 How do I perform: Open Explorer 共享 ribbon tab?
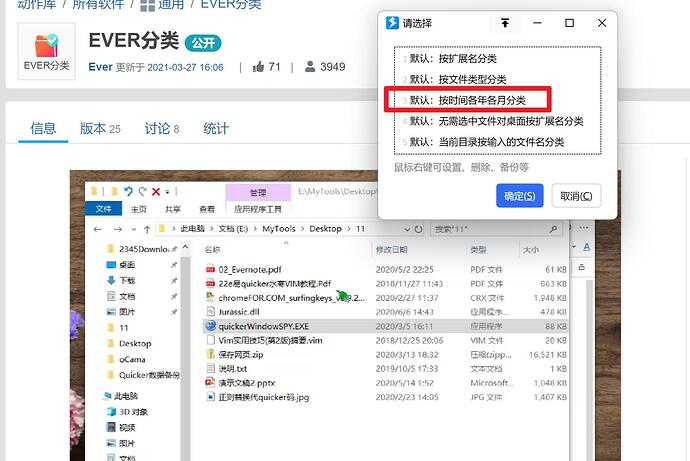coord(172,209)
